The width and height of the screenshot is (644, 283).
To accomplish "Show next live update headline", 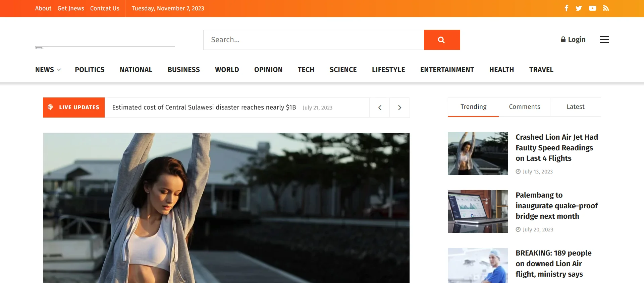I will pyautogui.click(x=399, y=108).
